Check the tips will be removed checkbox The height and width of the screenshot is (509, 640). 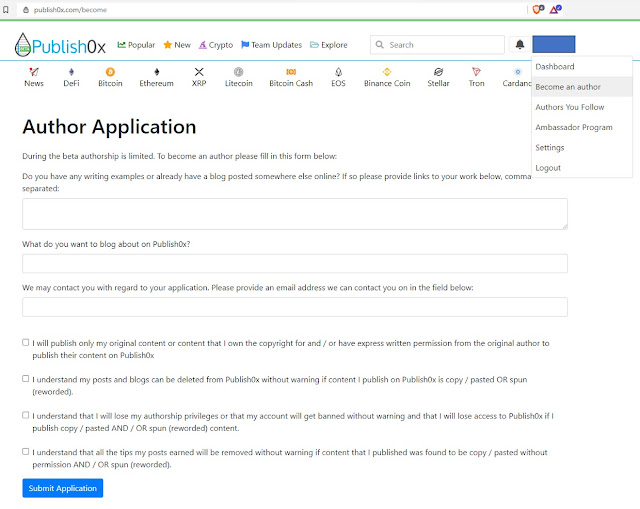click(26, 451)
